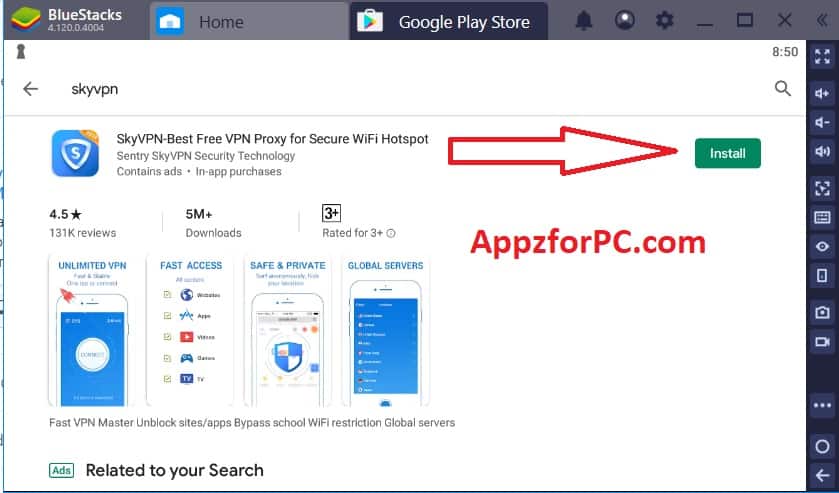Open BlueStacks notifications bell
839x493 pixels.
584,21
